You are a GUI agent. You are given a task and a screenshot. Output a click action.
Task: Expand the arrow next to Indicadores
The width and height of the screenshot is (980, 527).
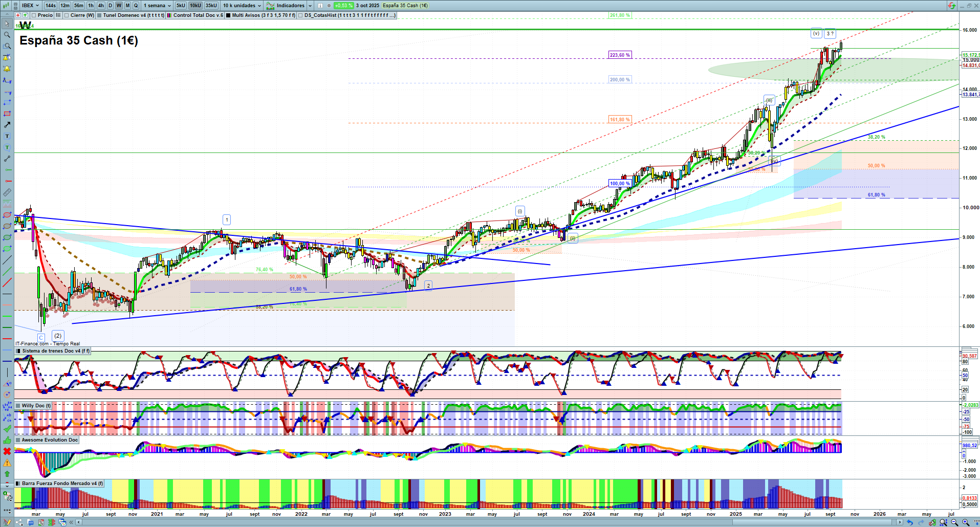tap(310, 6)
